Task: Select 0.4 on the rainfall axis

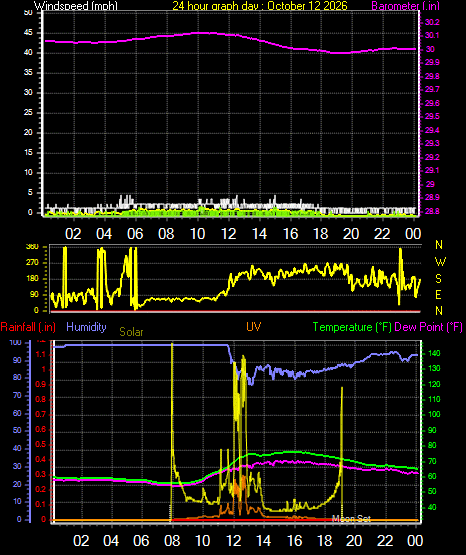Action: (41, 459)
